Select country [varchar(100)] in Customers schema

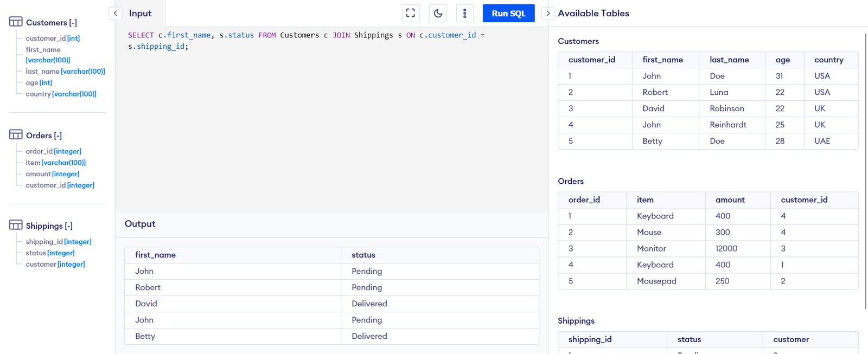coord(61,94)
